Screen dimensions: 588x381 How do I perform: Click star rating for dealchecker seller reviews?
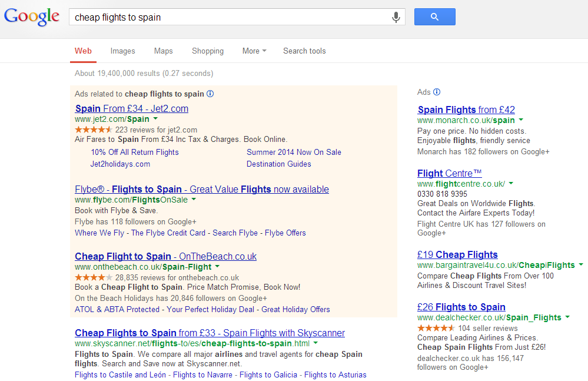pyautogui.click(x=436, y=328)
